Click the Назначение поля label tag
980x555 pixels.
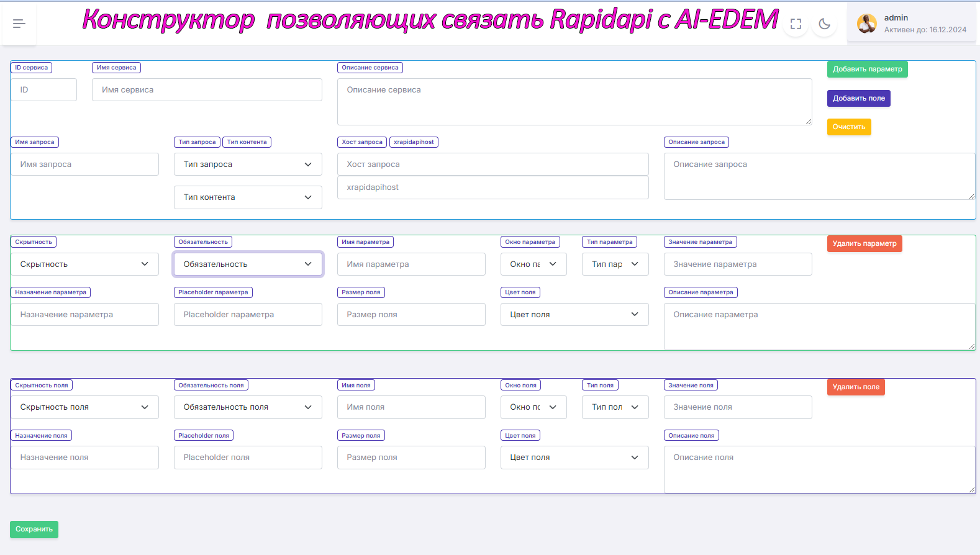41,436
